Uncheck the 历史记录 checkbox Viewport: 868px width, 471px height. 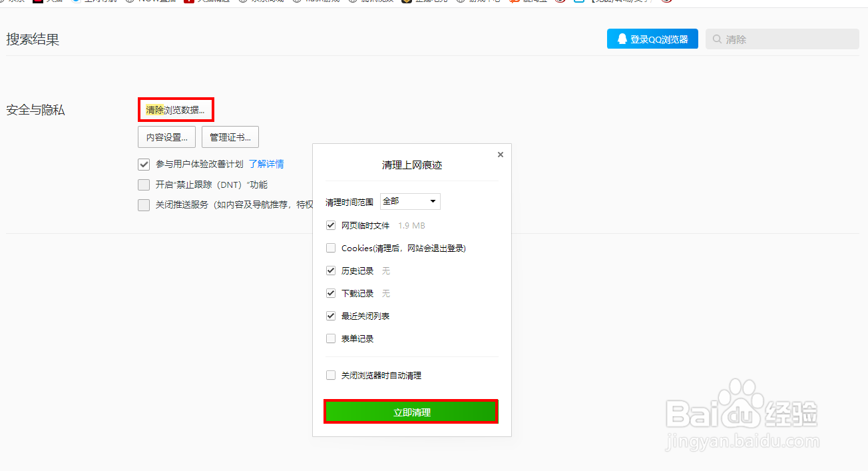click(331, 270)
